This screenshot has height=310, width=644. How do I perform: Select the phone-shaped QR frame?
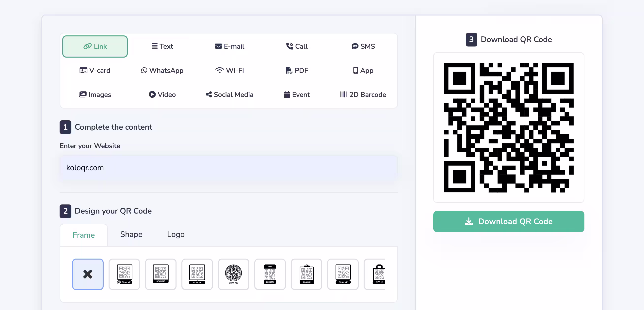270,274
